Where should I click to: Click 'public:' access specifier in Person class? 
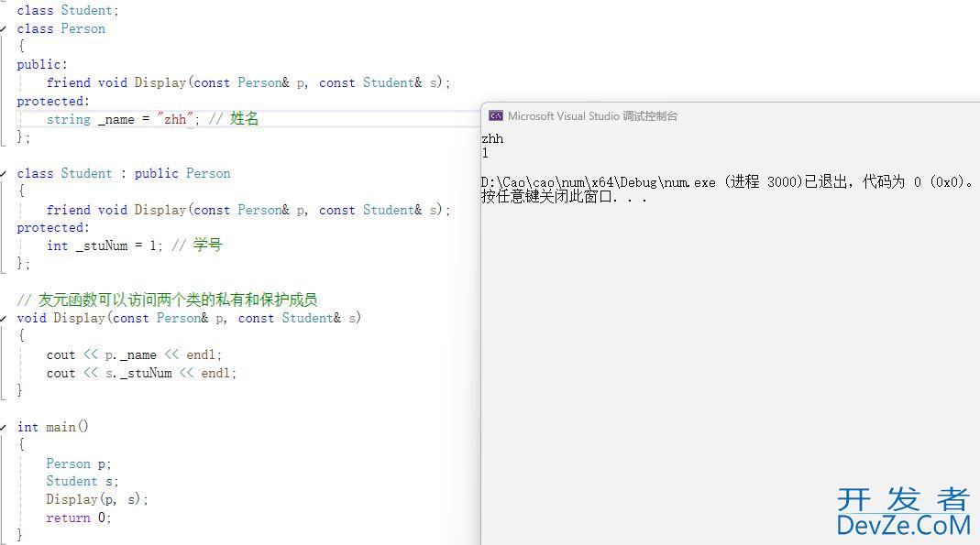click(42, 65)
